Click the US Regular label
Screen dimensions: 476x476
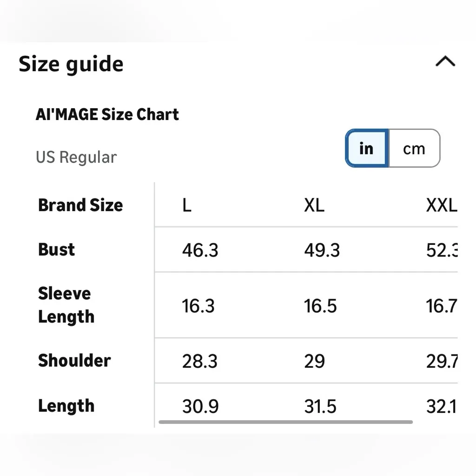(x=76, y=157)
